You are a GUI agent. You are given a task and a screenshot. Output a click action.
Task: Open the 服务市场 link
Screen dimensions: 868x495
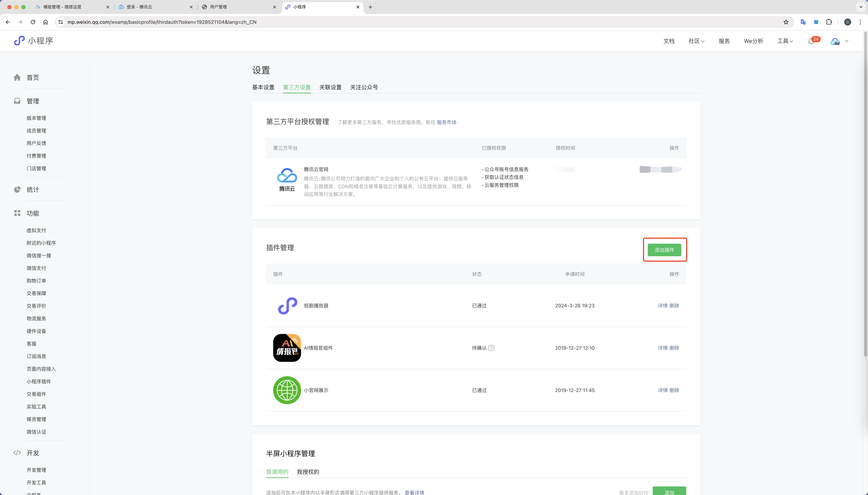pyautogui.click(x=446, y=122)
